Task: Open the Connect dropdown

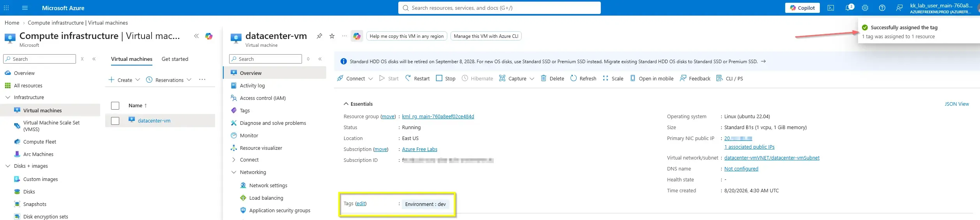Action: [x=355, y=78]
